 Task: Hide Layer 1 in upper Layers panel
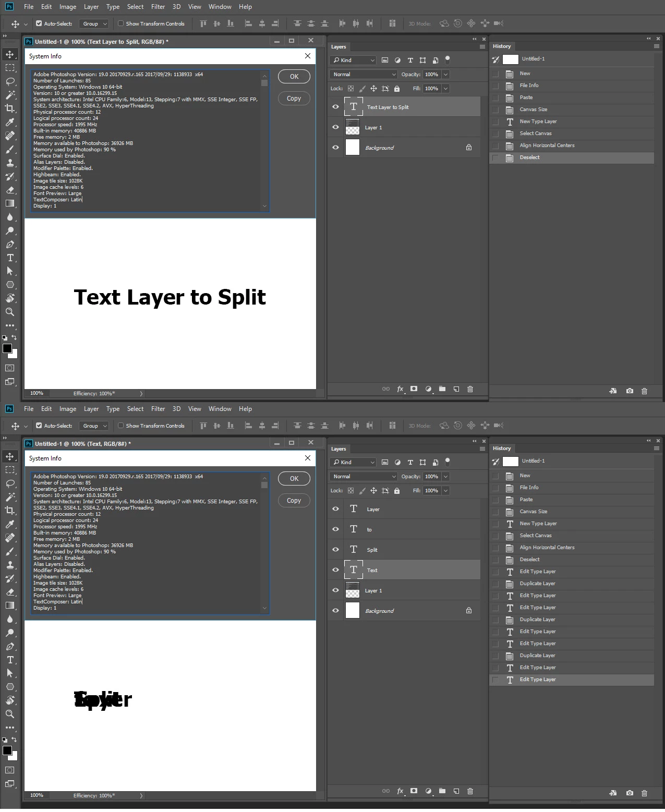[335, 127]
